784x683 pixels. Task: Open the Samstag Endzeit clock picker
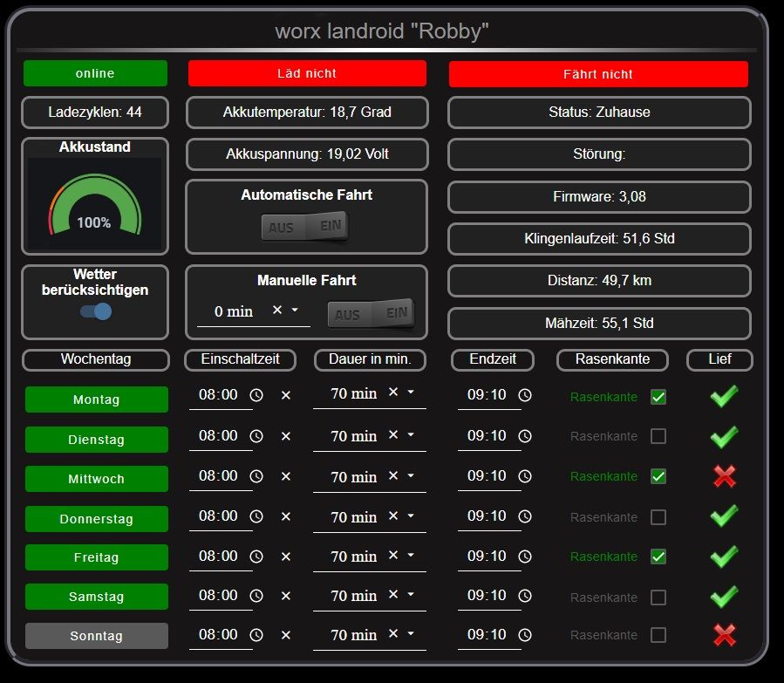[525, 596]
